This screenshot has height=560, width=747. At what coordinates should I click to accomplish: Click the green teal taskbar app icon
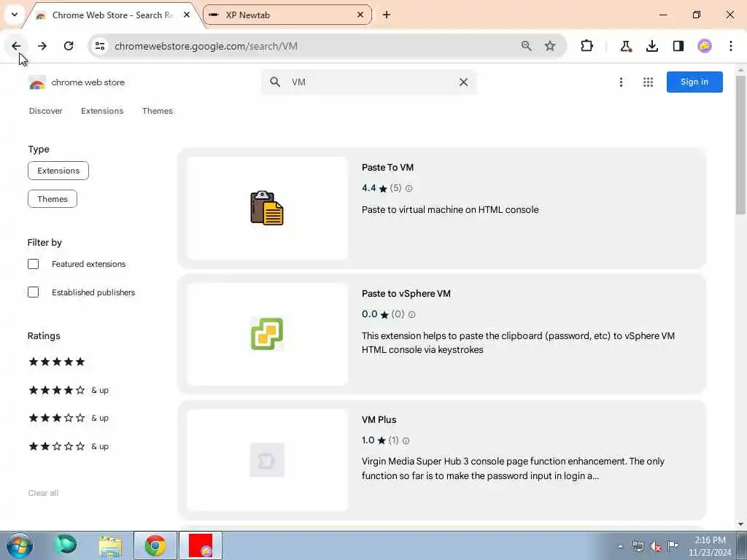point(66,545)
